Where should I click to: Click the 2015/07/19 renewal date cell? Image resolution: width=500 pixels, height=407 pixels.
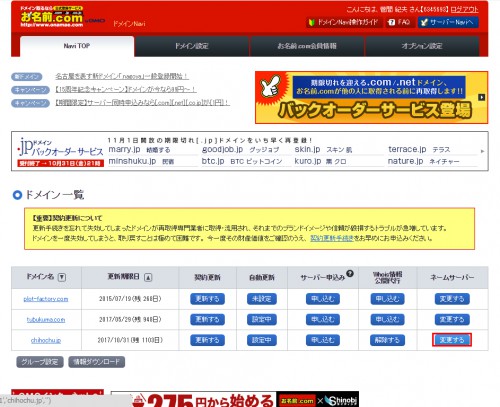130,299
